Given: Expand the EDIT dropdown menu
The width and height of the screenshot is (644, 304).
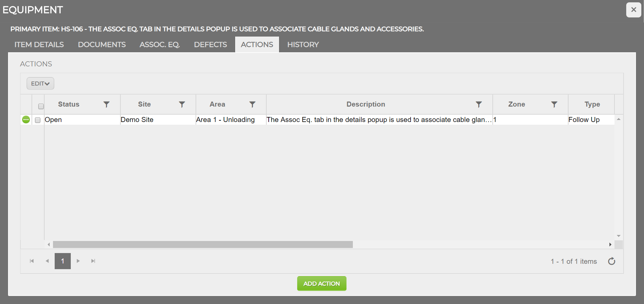Looking at the screenshot, I should pos(40,83).
